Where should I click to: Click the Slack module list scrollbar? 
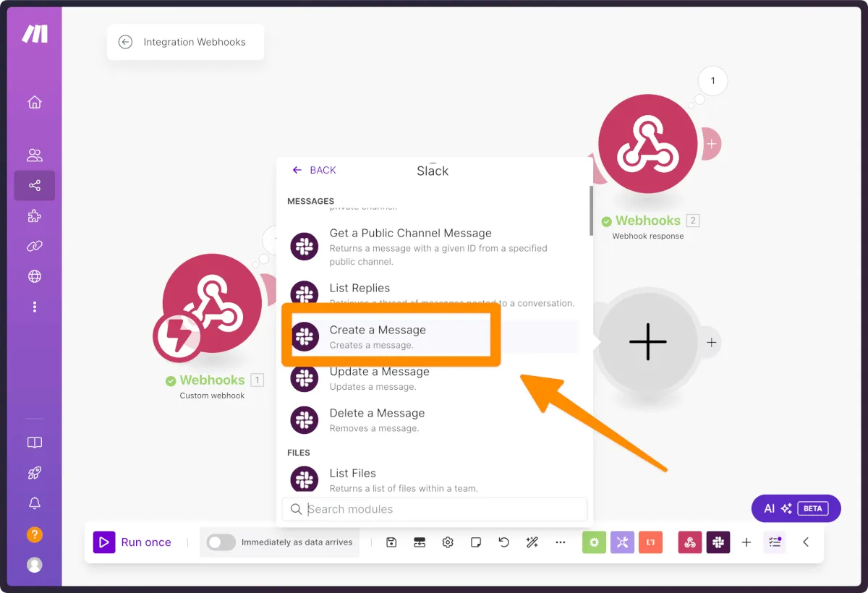pyautogui.click(x=591, y=210)
